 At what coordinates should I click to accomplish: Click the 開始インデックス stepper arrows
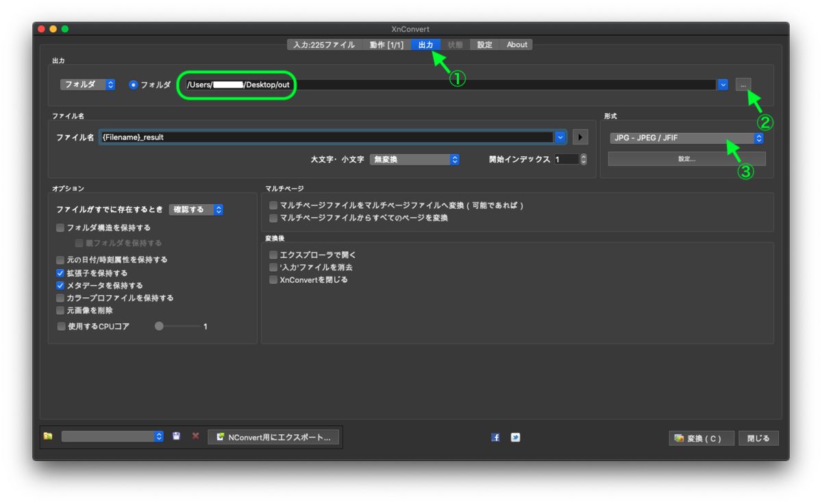(x=584, y=159)
